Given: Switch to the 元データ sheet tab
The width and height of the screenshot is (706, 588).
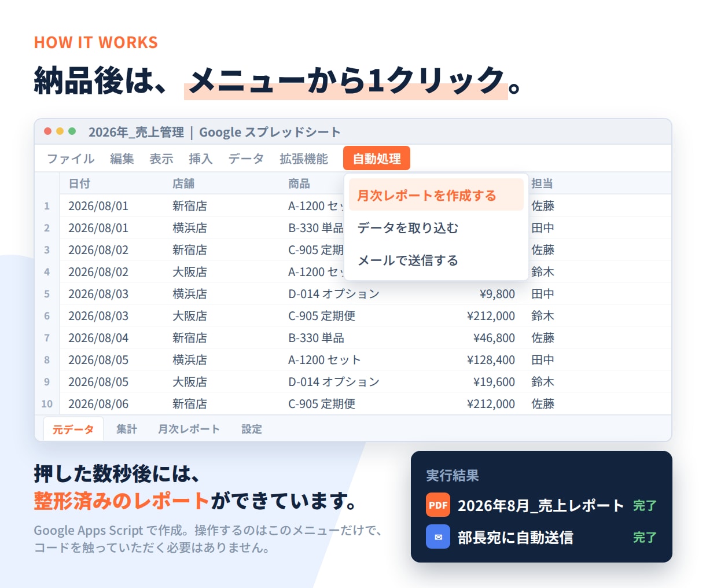Looking at the screenshot, I should point(73,429).
